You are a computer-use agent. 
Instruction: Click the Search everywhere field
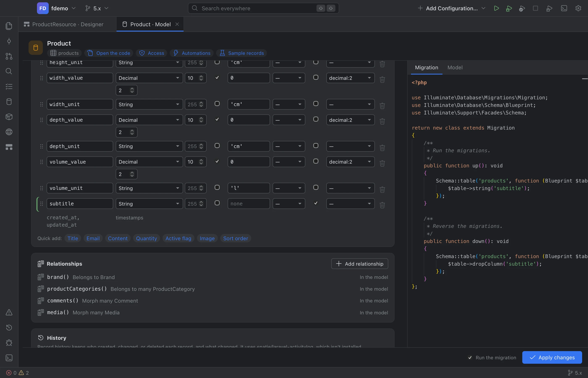click(x=263, y=8)
